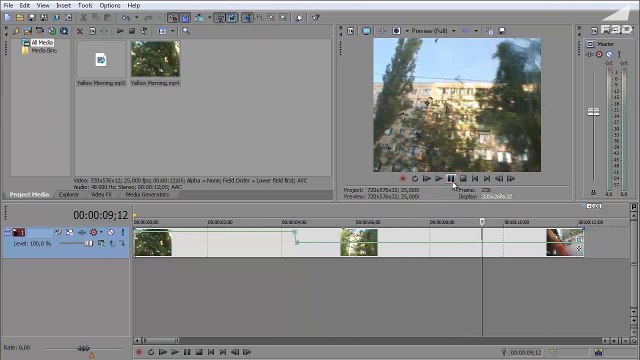
Task: Toggle Enable Snapping in main toolbar
Action: pyautogui.click(x=173, y=18)
